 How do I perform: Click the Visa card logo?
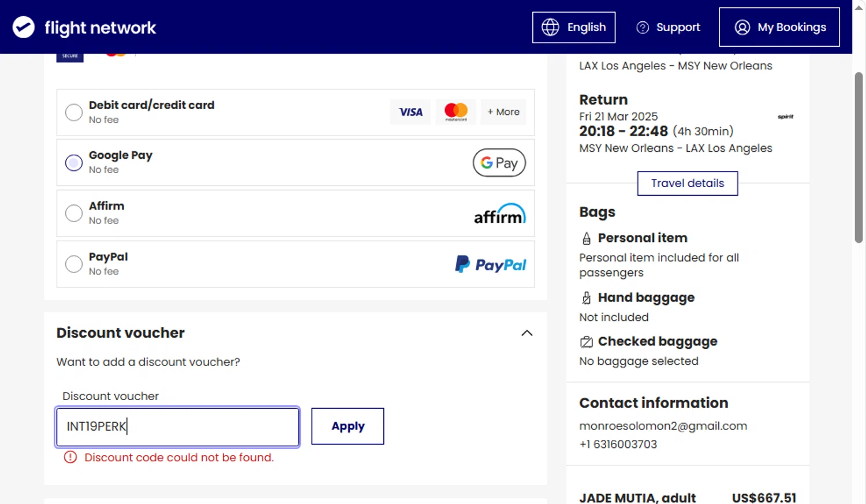click(x=410, y=112)
